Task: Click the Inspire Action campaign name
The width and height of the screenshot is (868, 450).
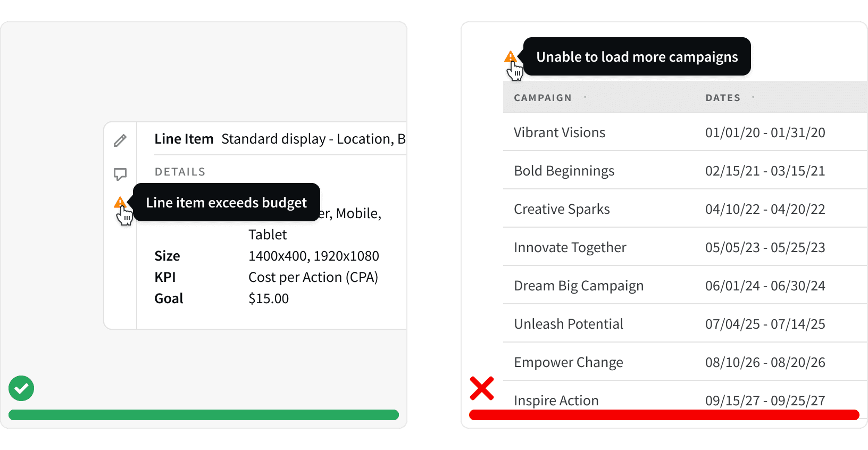Action: (556, 400)
